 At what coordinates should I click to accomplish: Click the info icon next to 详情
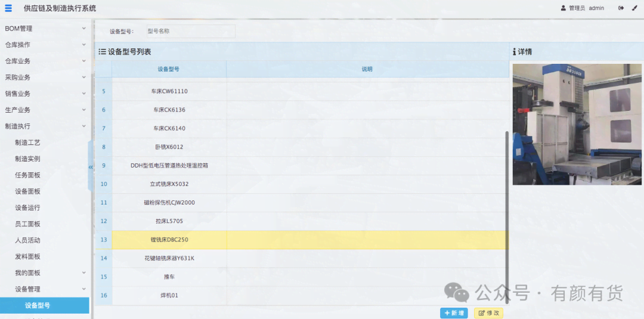[x=515, y=52]
